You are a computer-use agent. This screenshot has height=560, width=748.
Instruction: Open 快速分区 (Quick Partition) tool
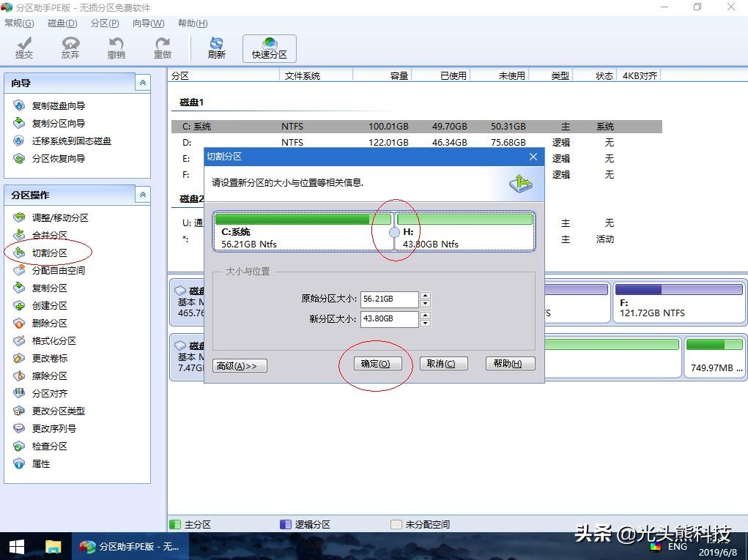[269, 48]
